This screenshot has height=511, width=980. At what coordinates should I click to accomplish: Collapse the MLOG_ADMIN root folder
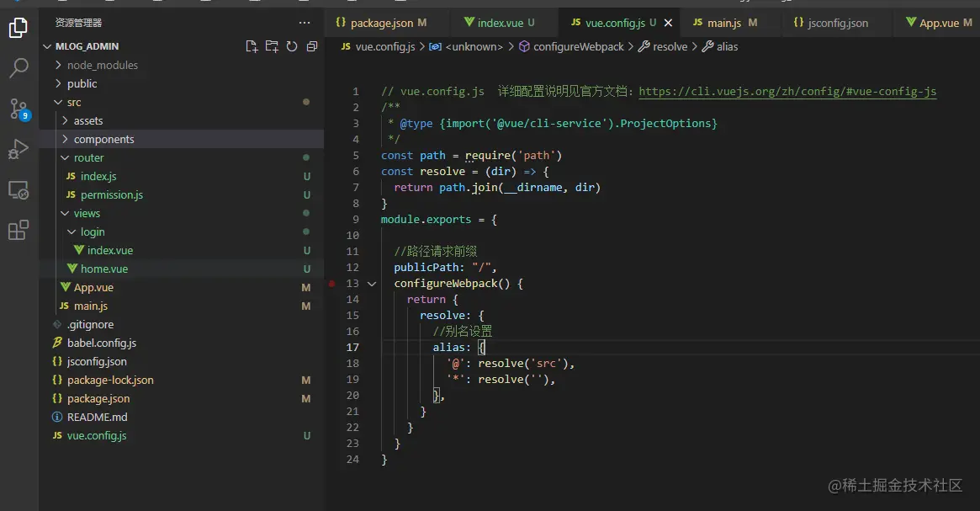coord(47,46)
